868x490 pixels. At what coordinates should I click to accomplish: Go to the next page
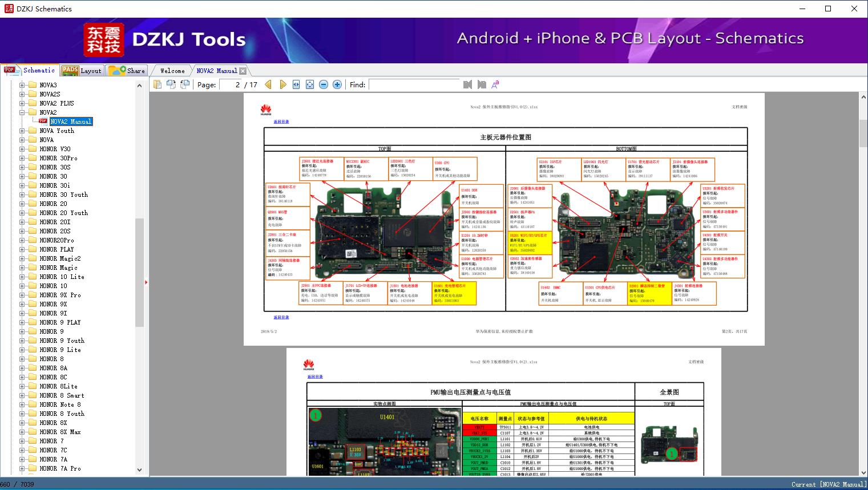[282, 84]
